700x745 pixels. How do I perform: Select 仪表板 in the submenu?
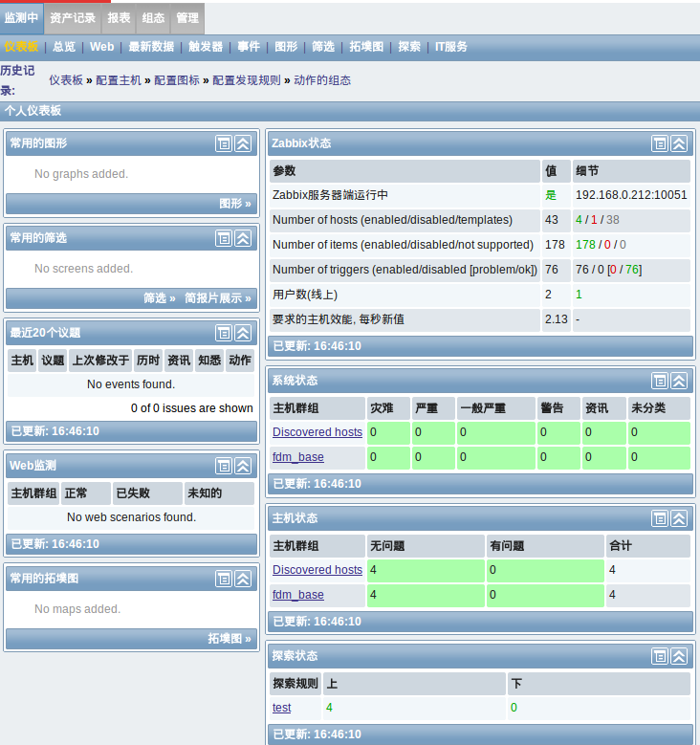tap(21, 47)
